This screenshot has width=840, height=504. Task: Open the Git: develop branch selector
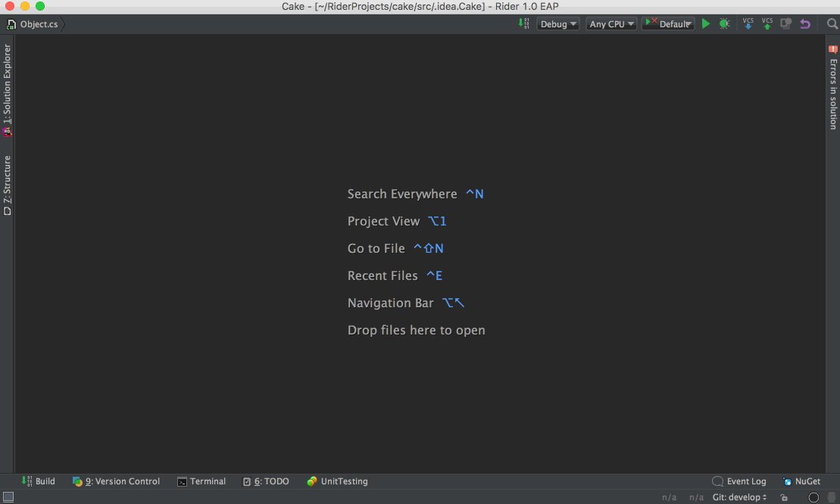pyautogui.click(x=739, y=497)
